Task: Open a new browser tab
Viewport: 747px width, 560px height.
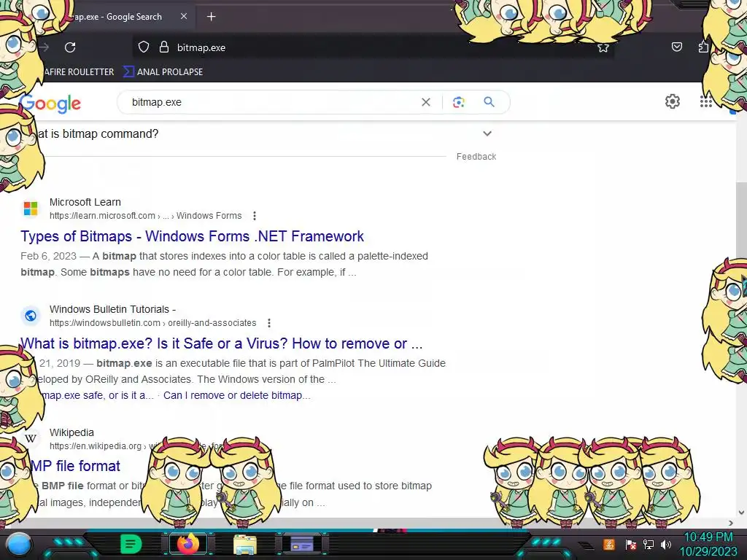Action: 211,17
